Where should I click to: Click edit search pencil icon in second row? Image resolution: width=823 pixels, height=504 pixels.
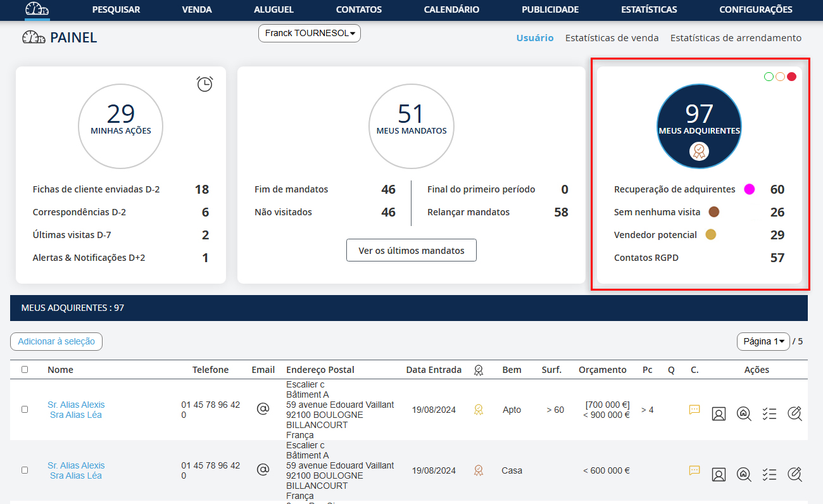pyautogui.click(x=795, y=474)
